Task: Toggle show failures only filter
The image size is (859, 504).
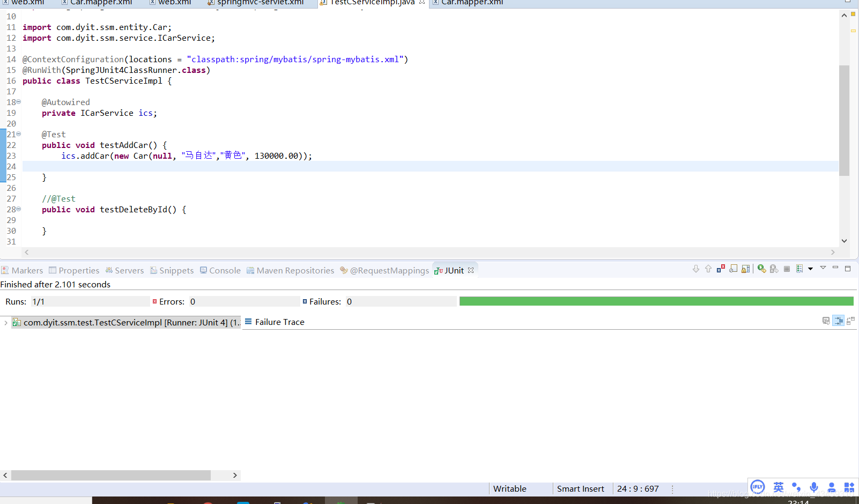Action: 721,269
